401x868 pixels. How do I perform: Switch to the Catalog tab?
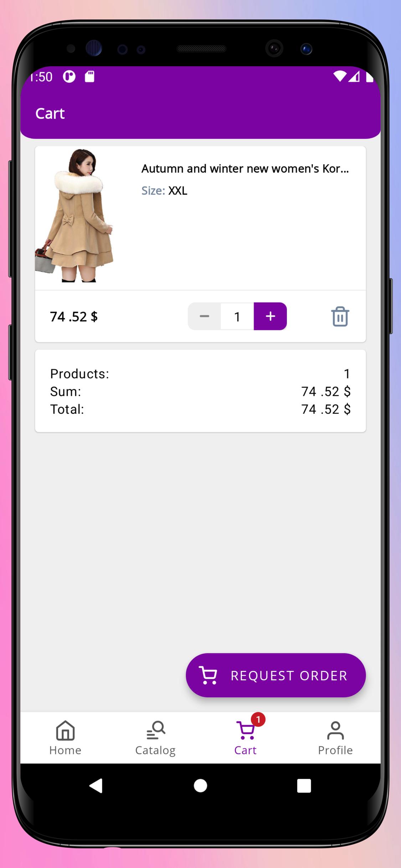[155, 738]
